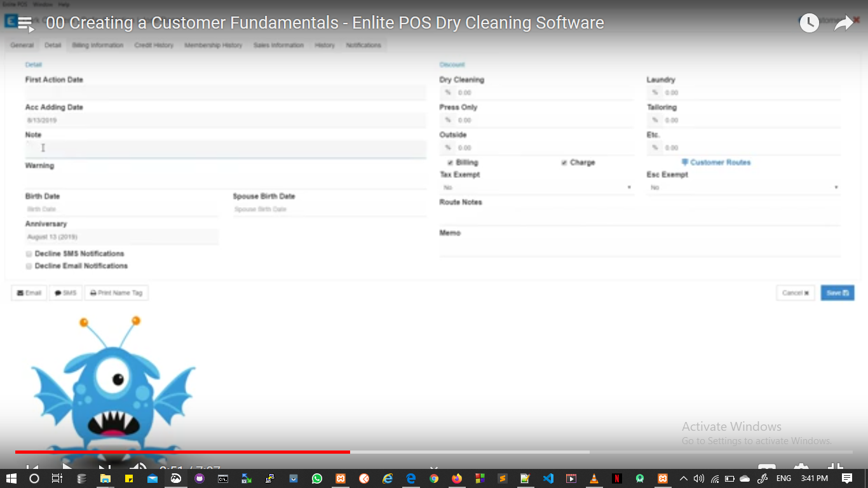Open the Mail app from taskbar
Viewport: 868px width, 488px height.
pos(153,478)
